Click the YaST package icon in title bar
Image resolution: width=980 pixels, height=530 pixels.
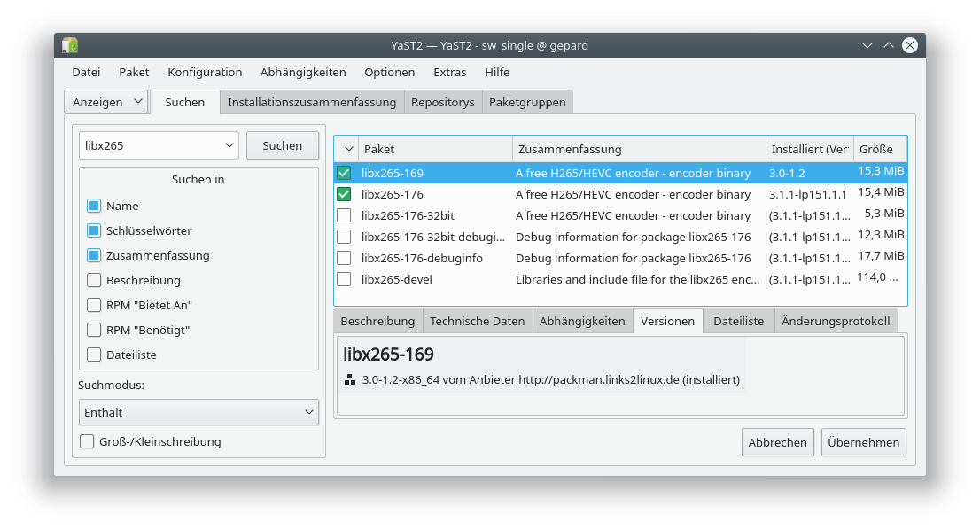(x=70, y=45)
